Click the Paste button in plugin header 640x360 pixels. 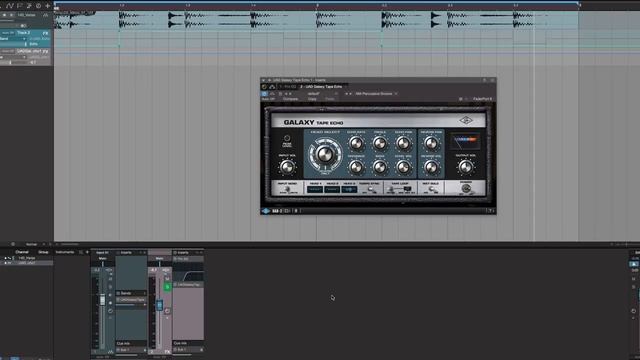tap(330, 99)
